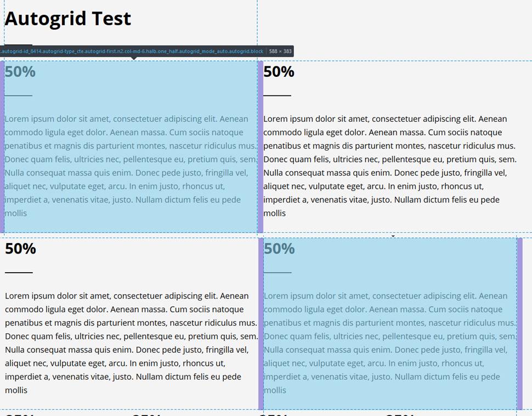532x416 pixels.
Task: Click the divider line under the top-right 50% heading
Action: tap(277, 95)
